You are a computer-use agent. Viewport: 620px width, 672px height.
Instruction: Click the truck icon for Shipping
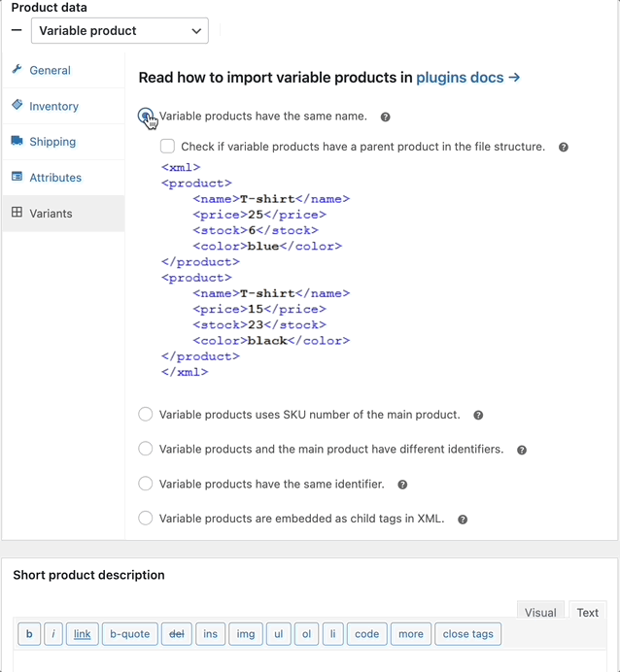[17, 142]
